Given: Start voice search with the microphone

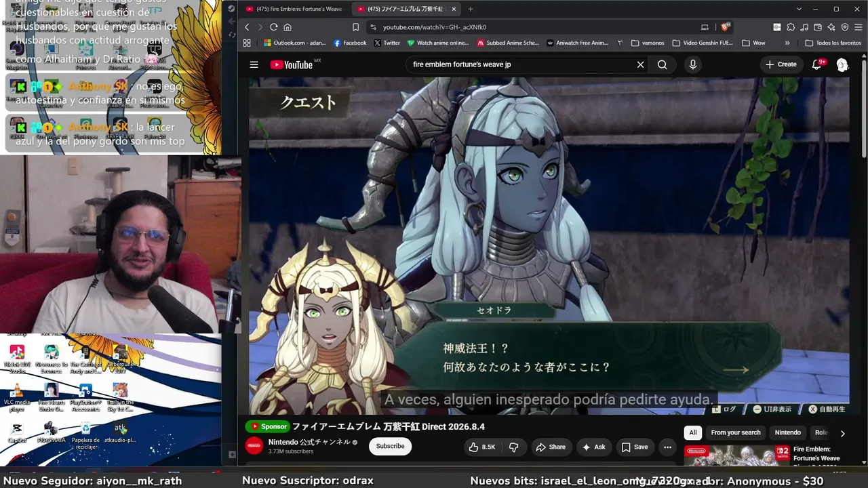Looking at the screenshot, I should 692,64.
